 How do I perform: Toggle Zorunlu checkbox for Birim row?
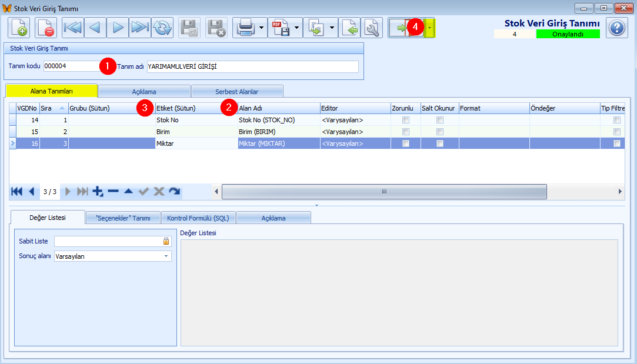tap(405, 132)
